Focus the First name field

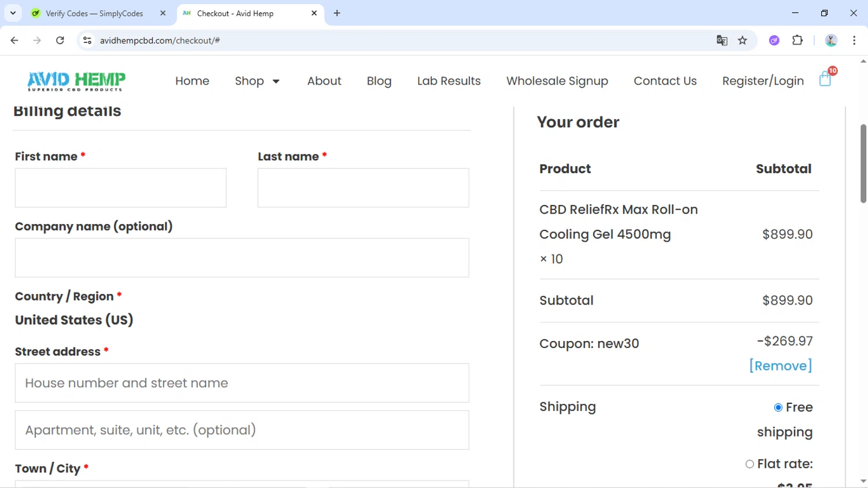(x=120, y=188)
